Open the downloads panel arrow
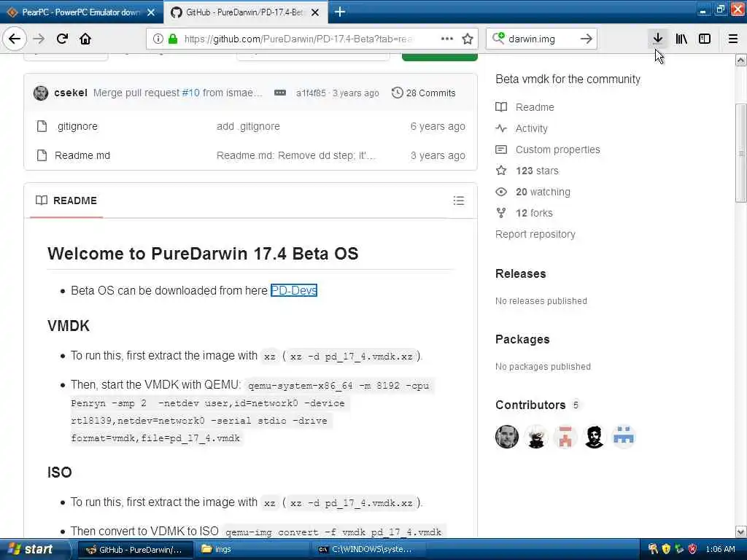This screenshot has width=747, height=560. pos(658,39)
